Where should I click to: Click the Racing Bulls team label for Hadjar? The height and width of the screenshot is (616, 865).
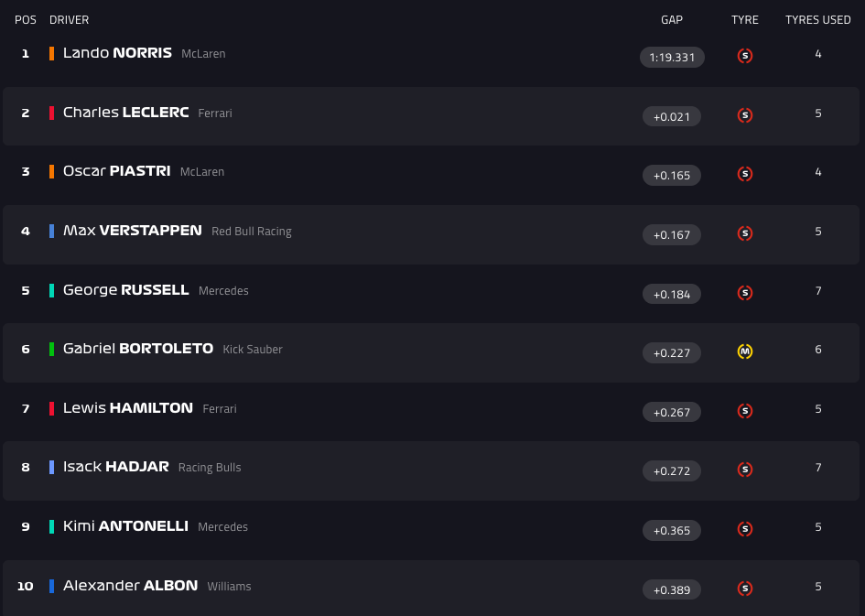[210, 468]
